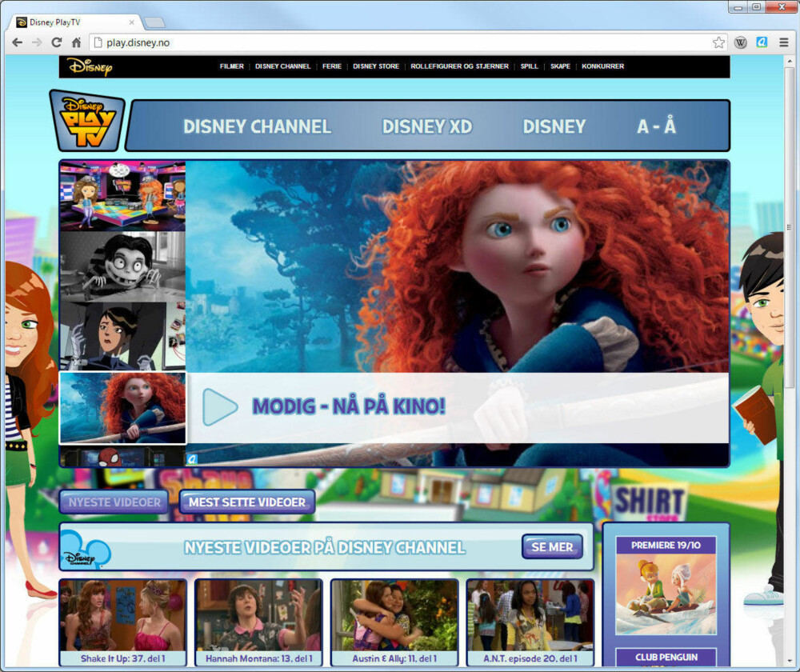The width and height of the screenshot is (800, 672).
Task: Click the browser Back arrow
Action: (x=18, y=43)
